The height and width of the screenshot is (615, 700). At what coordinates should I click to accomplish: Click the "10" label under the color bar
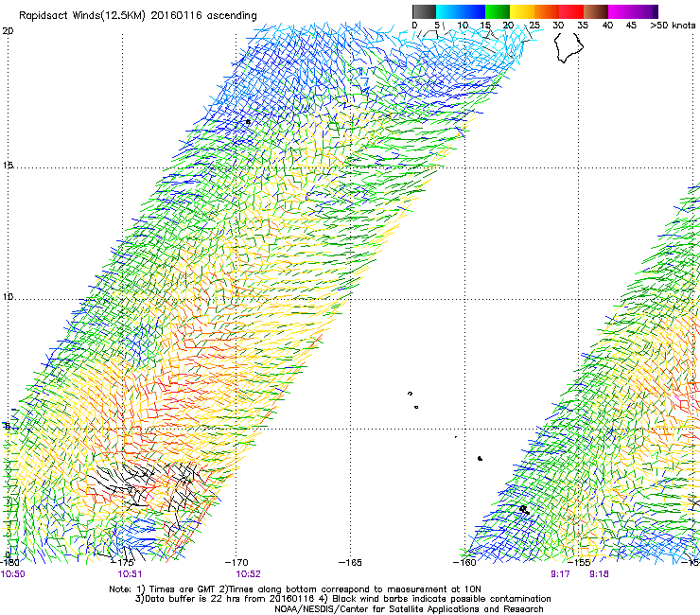click(x=463, y=25)
